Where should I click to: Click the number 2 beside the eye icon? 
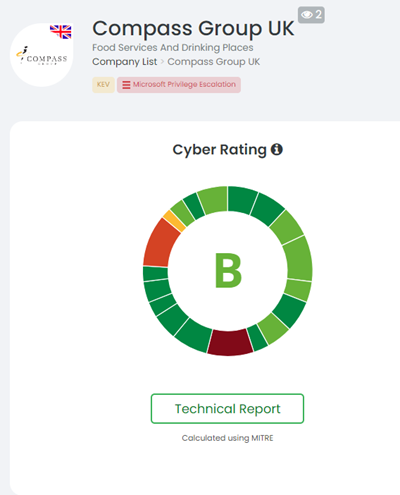[318, 15]
